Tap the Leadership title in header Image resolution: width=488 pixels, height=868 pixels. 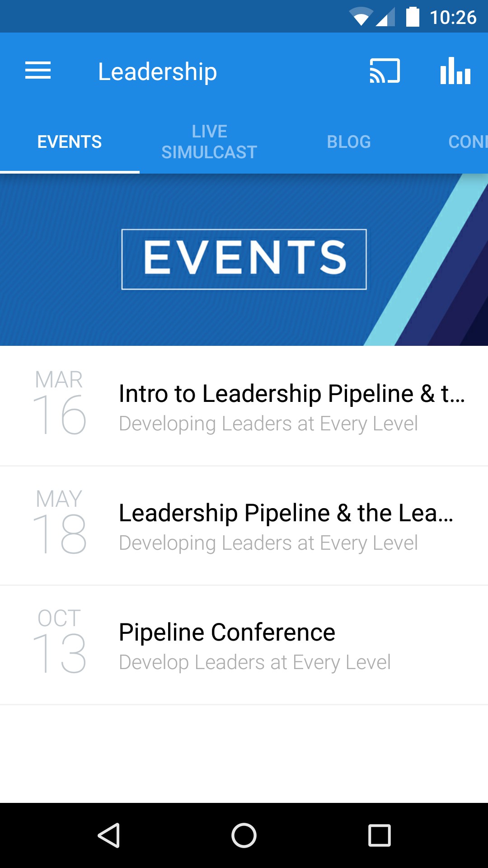click(157, 72)
